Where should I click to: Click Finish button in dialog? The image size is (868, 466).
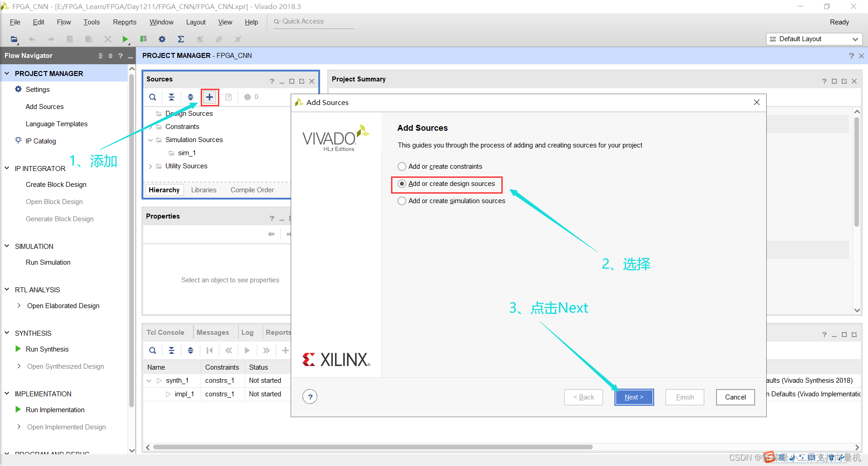[685, 397]
